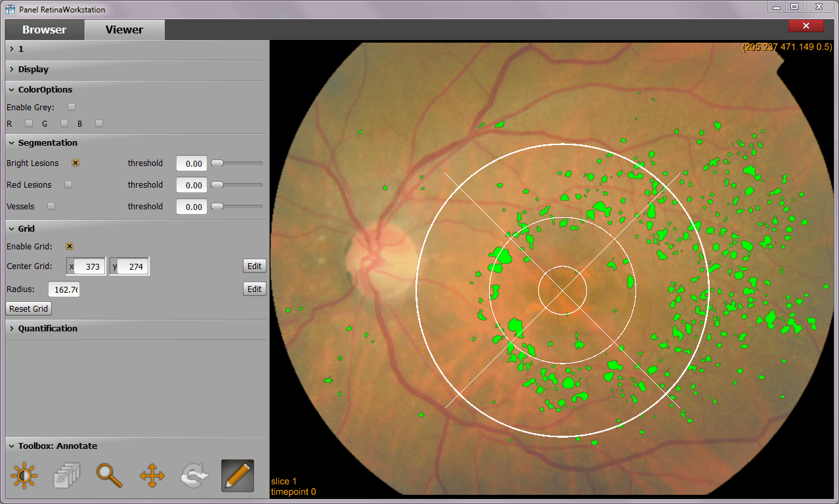Screen dimensions: 839x504
Task: Uncheck the Enable Grid checkbox
Action: [x=70, y=247]
